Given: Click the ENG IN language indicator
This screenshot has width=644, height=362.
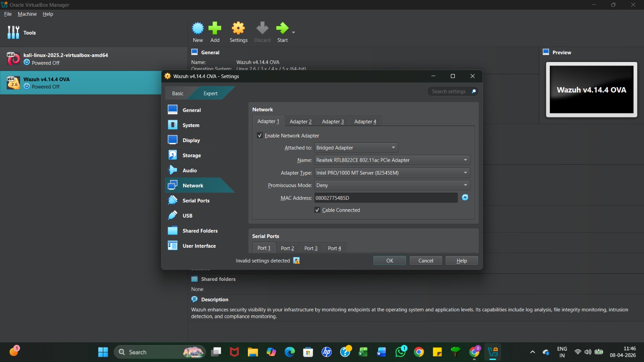Looking at the screenshot, I should (x=562, y=352).
